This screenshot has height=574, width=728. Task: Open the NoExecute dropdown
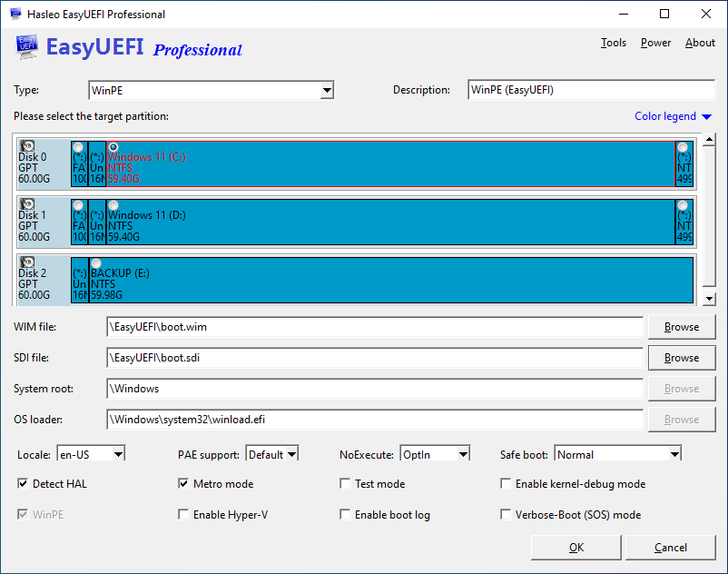coord(435,454)
